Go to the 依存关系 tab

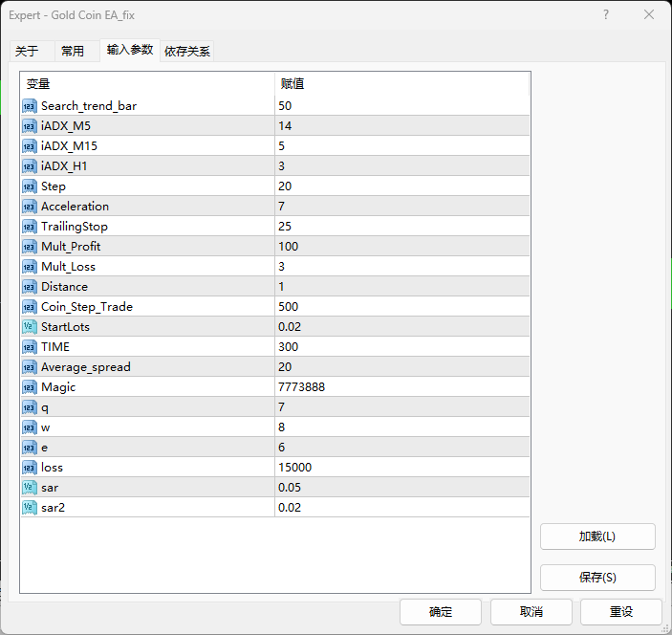point(187,52)
